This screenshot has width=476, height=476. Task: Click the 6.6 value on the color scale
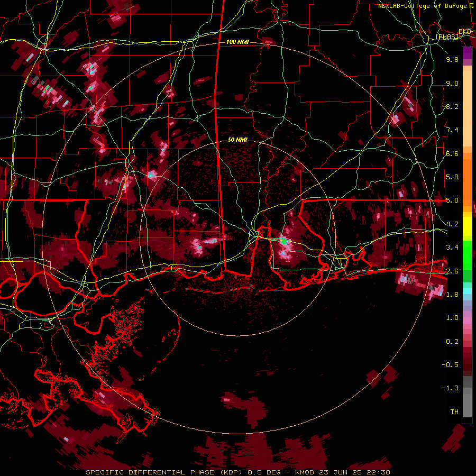point(452,153)
